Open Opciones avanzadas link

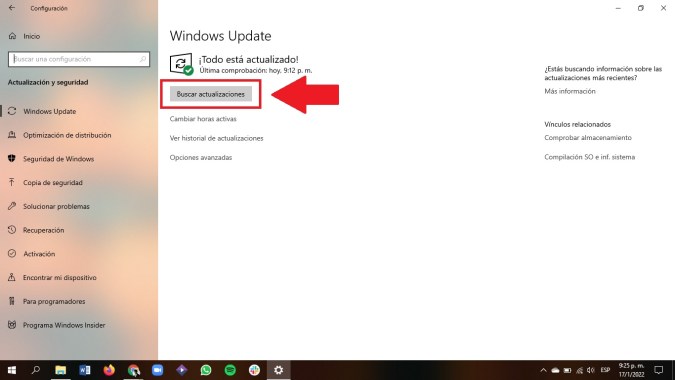[x=201, y=158]
